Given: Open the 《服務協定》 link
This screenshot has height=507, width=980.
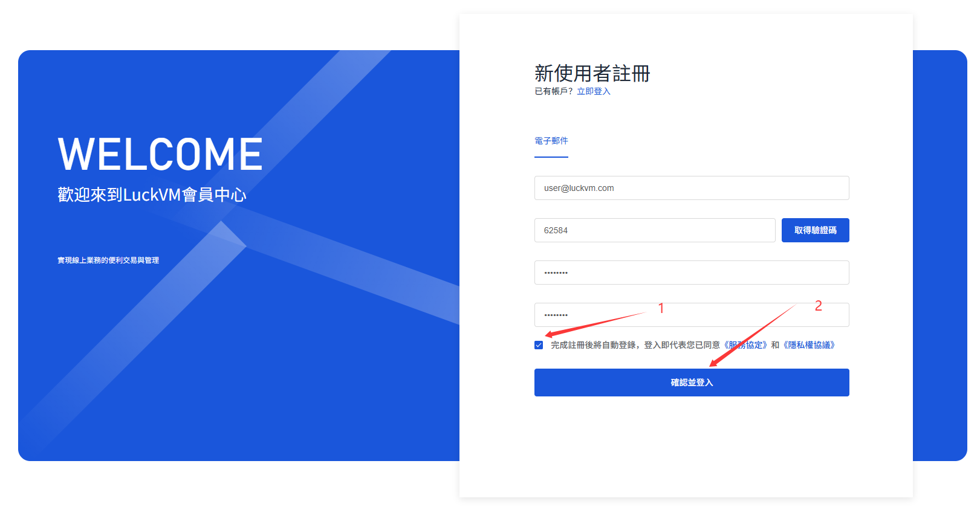Looking at the screenshot, I should coord(745,345).
